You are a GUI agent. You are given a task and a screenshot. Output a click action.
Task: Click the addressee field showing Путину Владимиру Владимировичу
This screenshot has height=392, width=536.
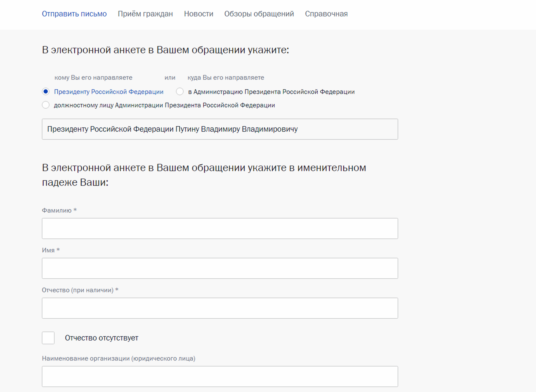tap(220, 129)
